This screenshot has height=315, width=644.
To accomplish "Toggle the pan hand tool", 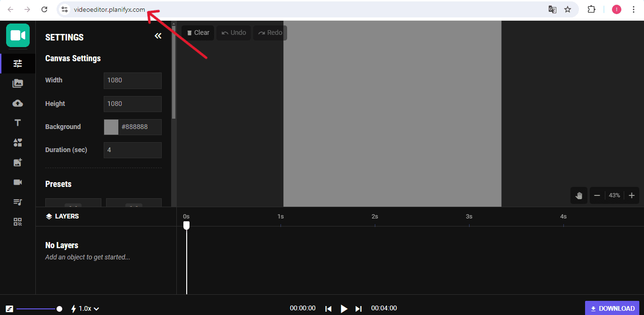I will pyautogui.click(x=579, y=195).
